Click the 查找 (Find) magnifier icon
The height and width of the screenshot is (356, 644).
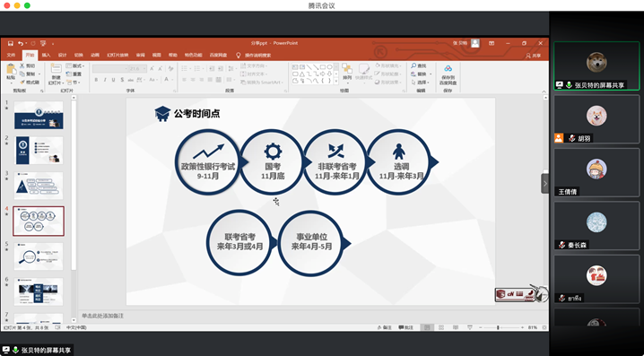413,65
